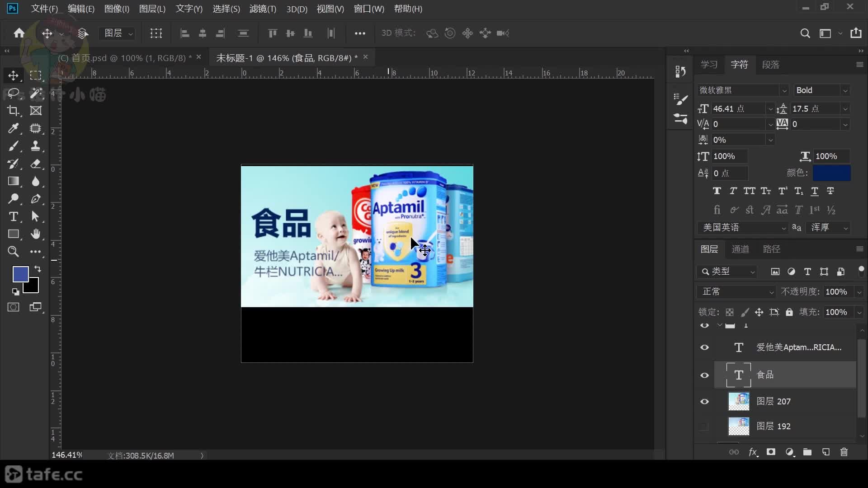This screenshot has height=488, width=868.
Task: Open the opacity 100% dropdown arrow
Action: 859,292
